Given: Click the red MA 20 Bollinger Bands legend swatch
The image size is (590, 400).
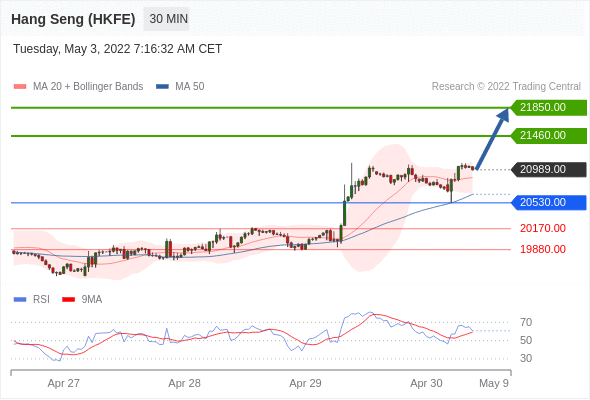Looking at the screenshot, I should click(x=20, y=87).
